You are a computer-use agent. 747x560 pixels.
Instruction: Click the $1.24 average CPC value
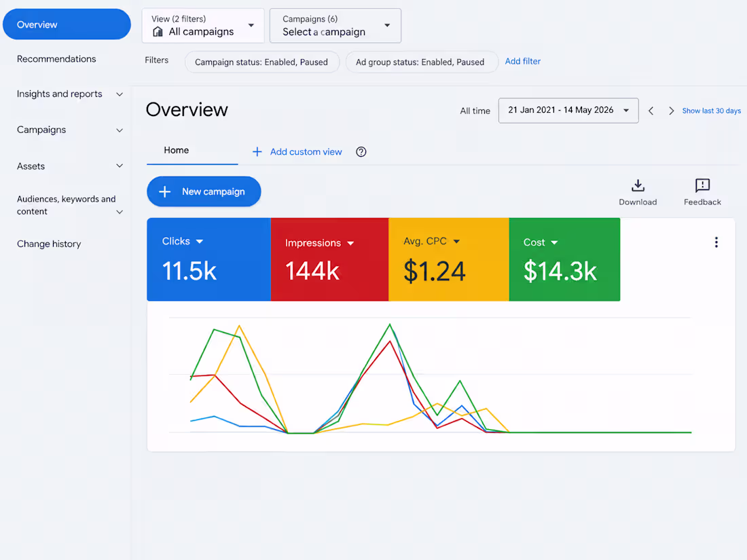click(x=434, y=272)
